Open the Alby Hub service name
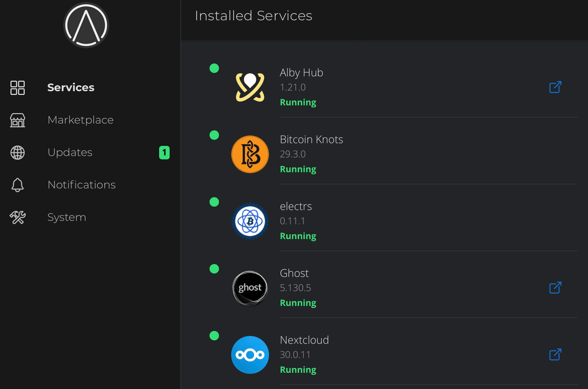The width and height of the screenshot is (588, 389). coord(301,73)
